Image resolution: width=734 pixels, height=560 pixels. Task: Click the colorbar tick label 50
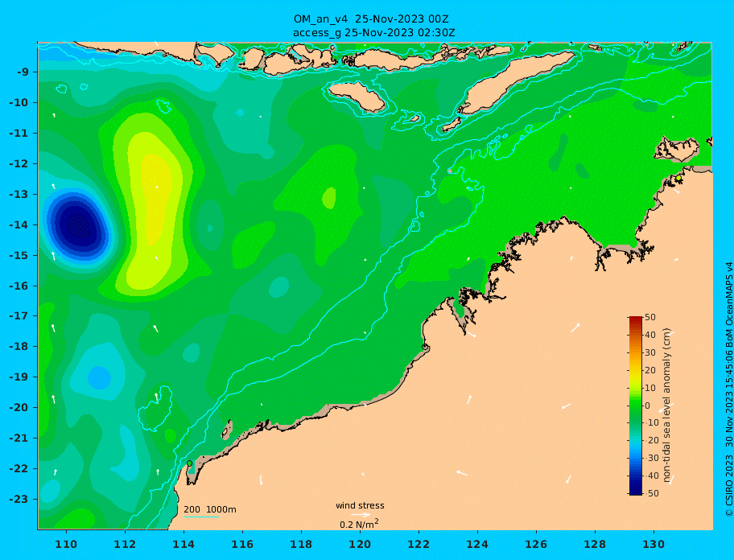point(650,317)
